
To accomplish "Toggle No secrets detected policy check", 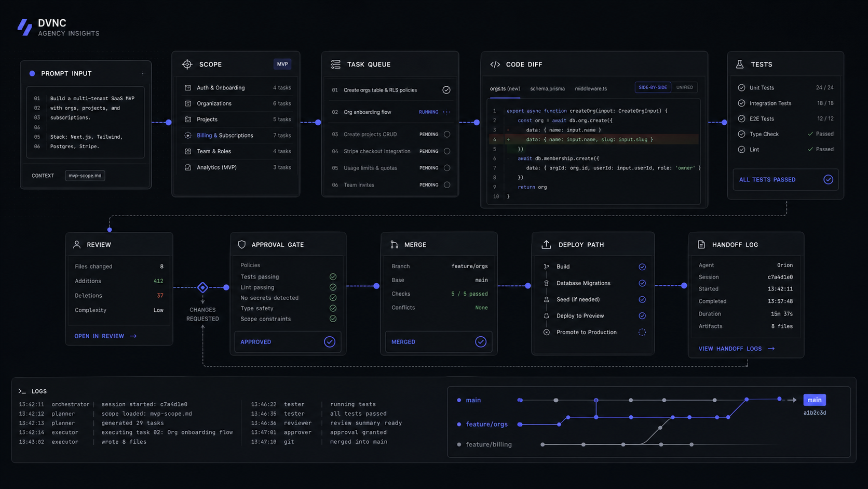I will point(333,298).
